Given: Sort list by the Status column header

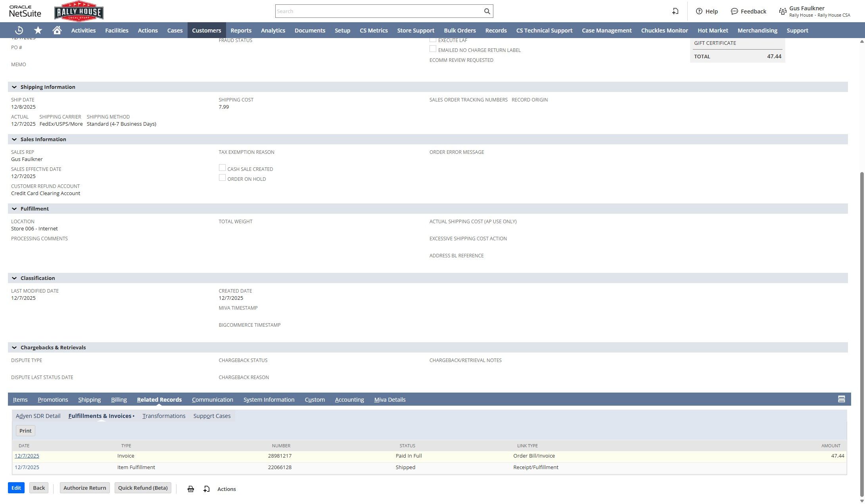Looking at the screenshot, I should (x=407, y=446).
